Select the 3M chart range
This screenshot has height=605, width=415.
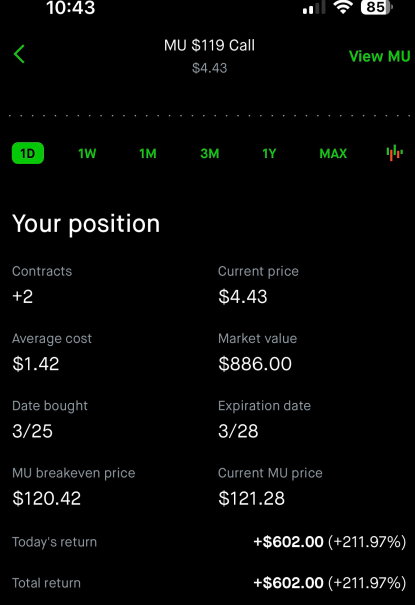coord(210,154)
